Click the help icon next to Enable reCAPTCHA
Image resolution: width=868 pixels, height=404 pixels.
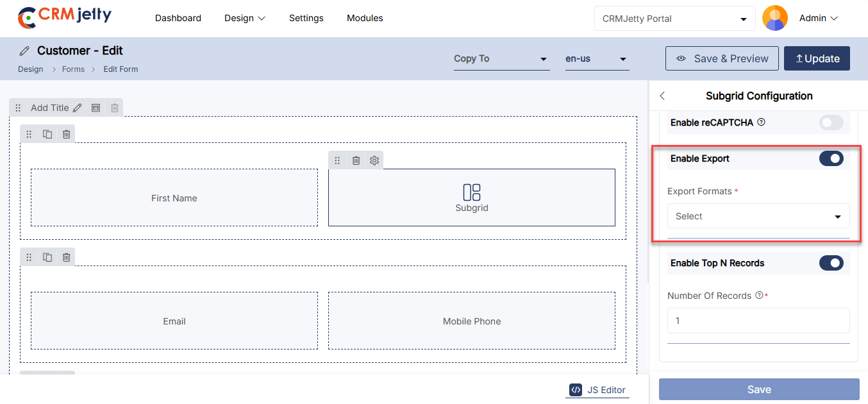pyautogui.click(x=761, y=122)
